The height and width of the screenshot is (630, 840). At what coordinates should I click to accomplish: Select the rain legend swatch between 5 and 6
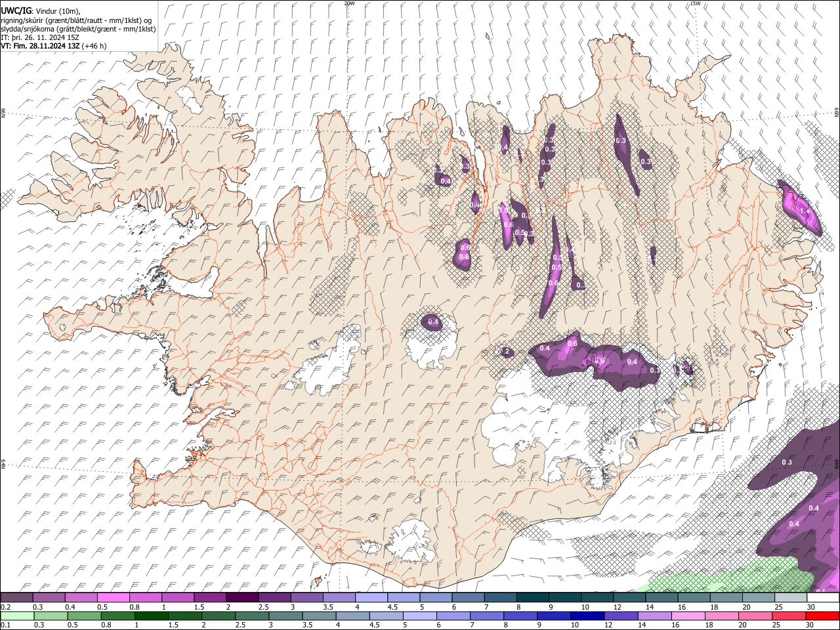tap(421, 616)
